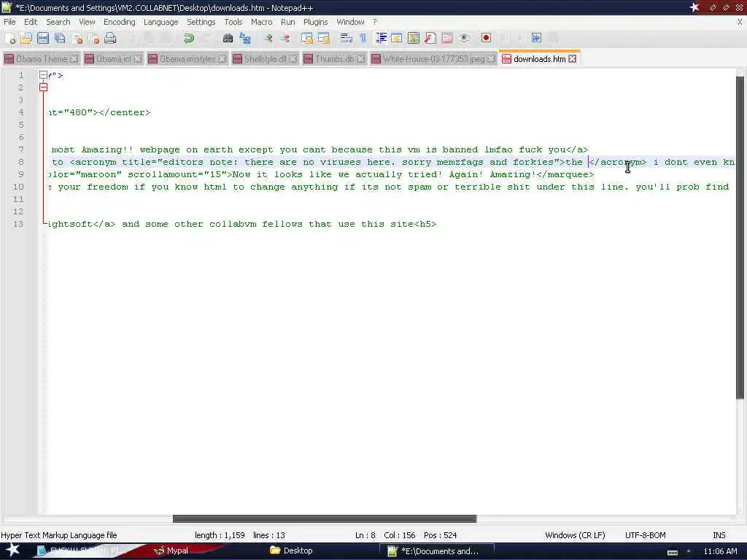
Task: Toggle Show All Characters pilcrow icon
Action: (363, 38)
